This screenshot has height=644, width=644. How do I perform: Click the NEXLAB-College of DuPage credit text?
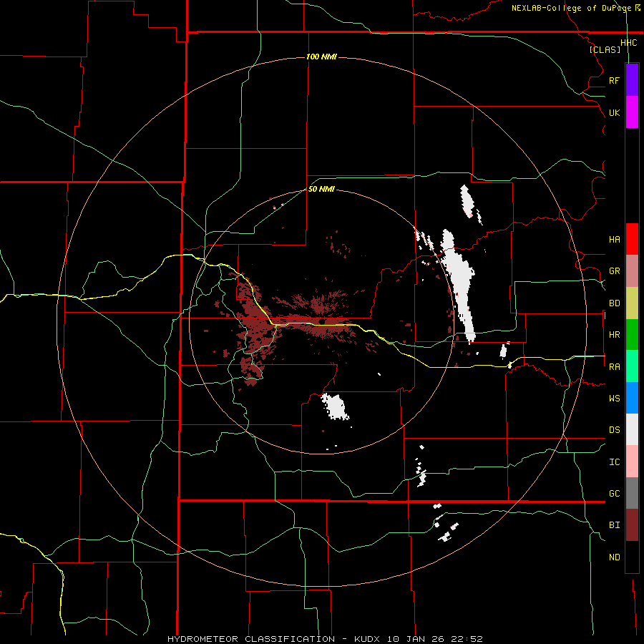[x=571, y=8]
